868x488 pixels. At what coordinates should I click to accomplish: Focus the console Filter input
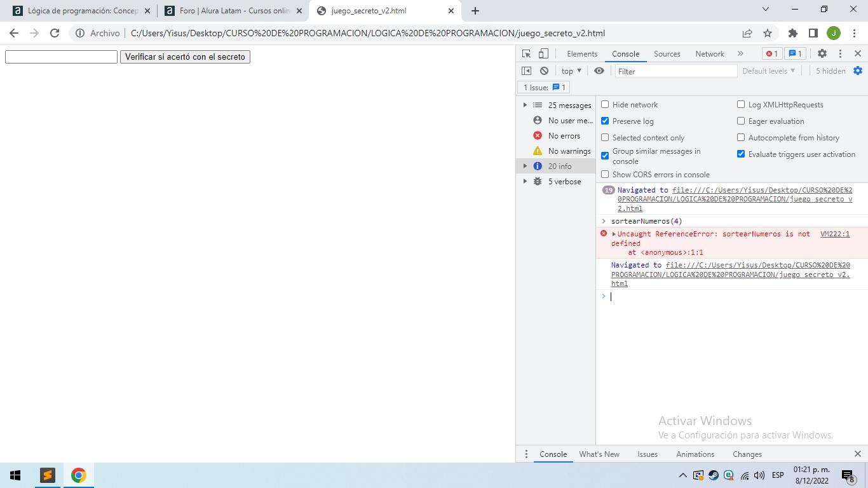point(675,71)
